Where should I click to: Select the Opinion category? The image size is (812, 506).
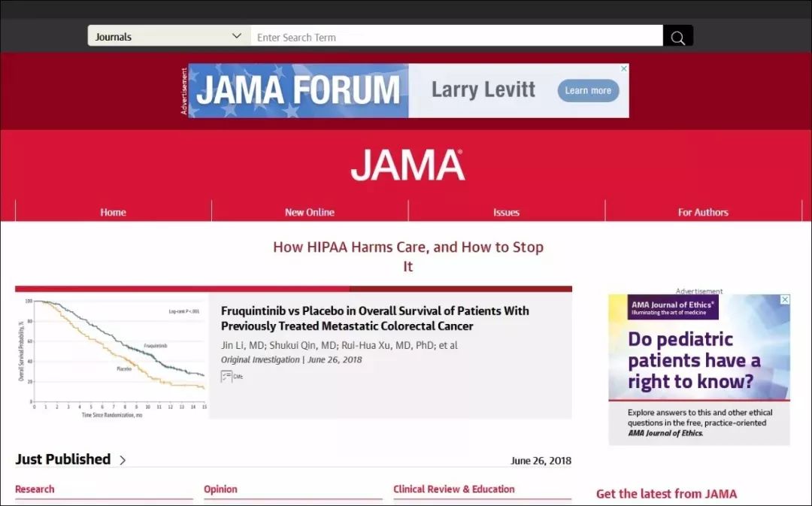220,489
